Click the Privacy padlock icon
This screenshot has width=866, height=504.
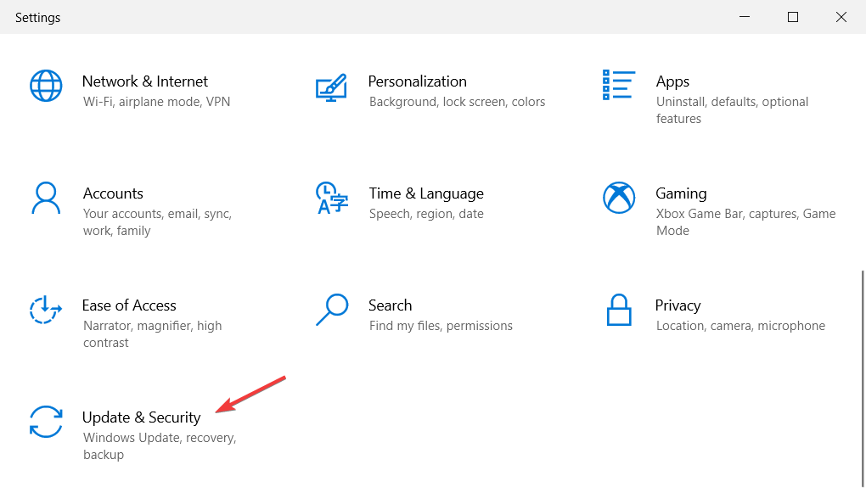click(x=619, y=310)
